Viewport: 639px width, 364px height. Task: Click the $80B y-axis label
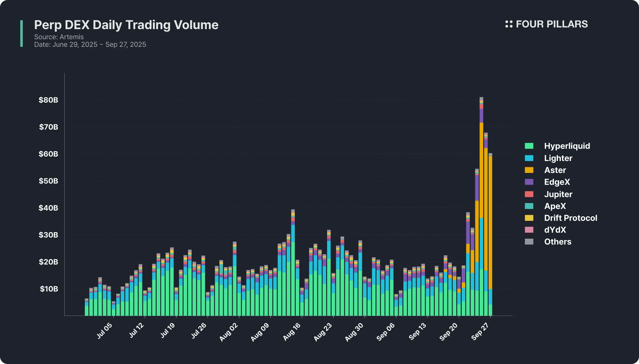(48, 100)
